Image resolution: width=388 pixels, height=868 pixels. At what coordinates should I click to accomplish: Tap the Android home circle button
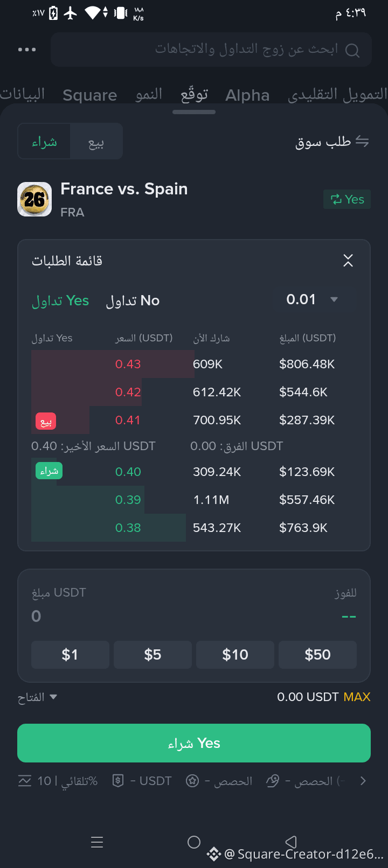point(194,842)
